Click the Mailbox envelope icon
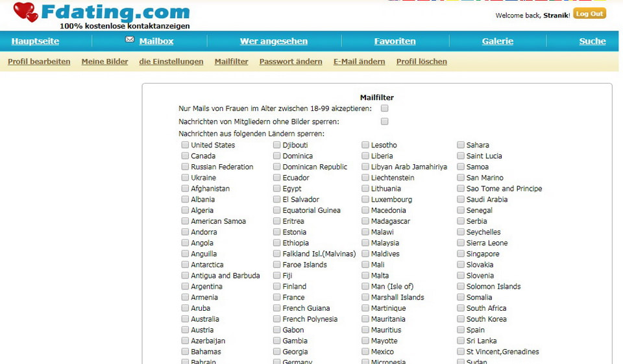The height and width of the screenshot is (364, 623). pos(130,40)
